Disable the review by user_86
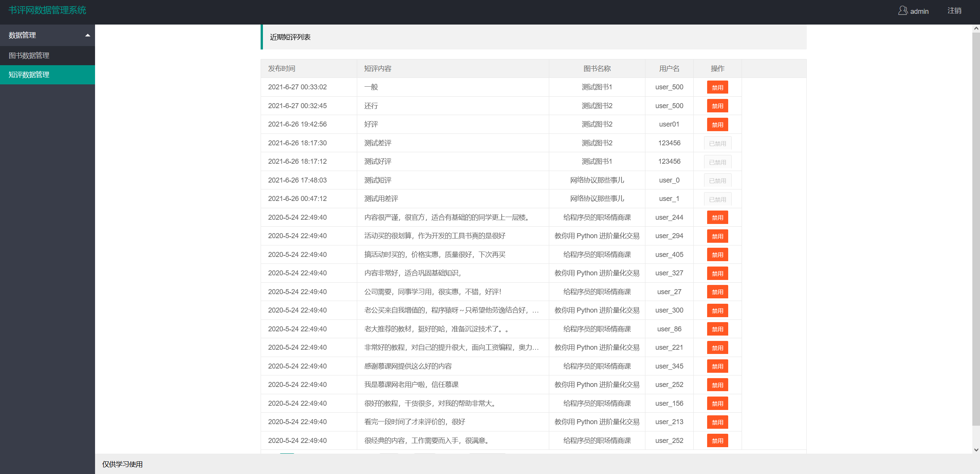 [x=717, y=329]
